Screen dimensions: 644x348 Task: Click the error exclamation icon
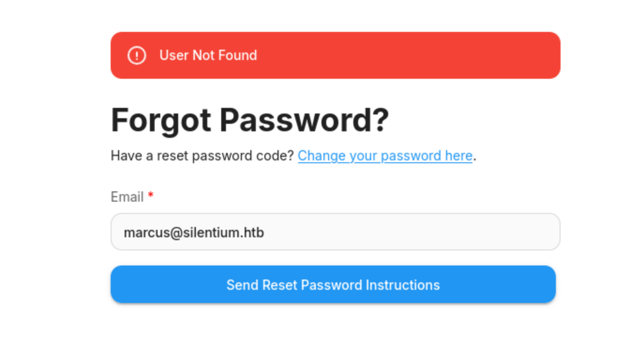pyautogui.click(x=136, y=55)
